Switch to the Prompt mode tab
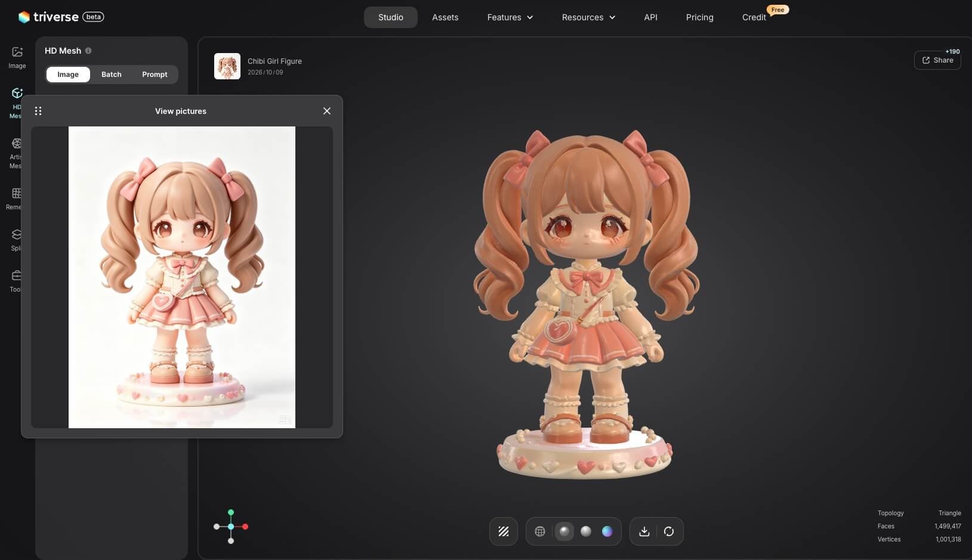Viewport: 972px width, 560px height. [155, 75]
